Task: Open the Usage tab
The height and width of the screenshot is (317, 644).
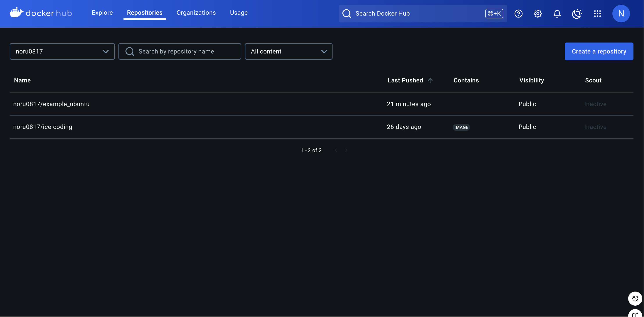Action: pyautogui.click(x=238, y=13)
